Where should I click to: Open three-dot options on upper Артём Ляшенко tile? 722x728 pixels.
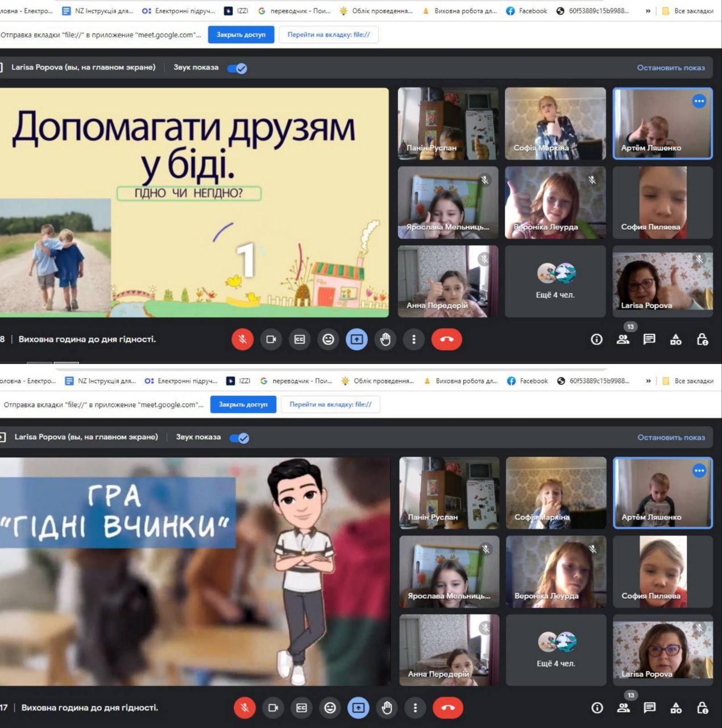699,101
